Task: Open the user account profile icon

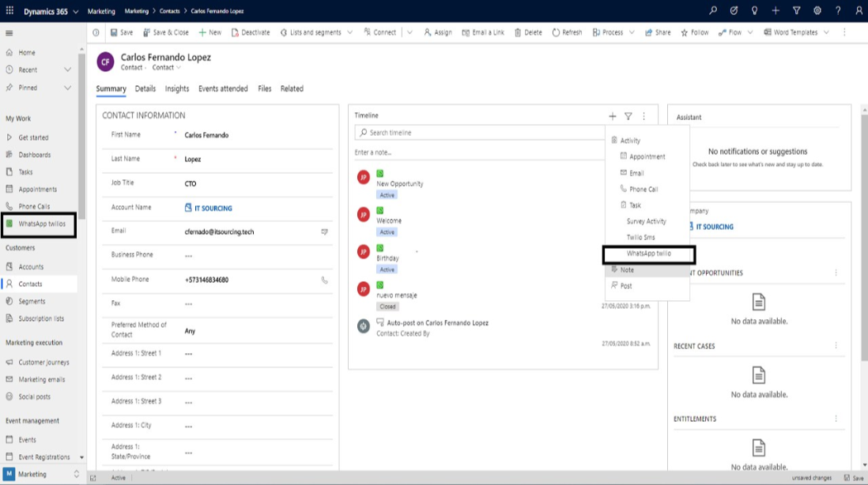Action: 859,10
